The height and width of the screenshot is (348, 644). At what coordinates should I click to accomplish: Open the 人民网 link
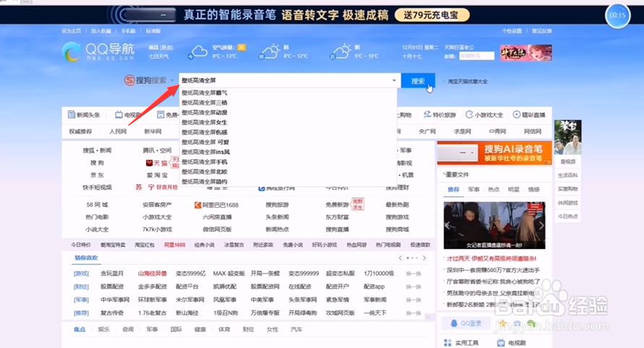[118, 132]
